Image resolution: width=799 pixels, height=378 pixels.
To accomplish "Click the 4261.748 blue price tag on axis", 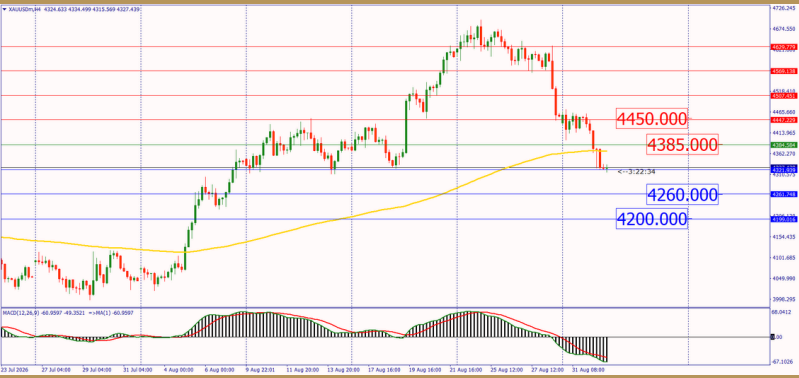I will [x=784, y=194].
